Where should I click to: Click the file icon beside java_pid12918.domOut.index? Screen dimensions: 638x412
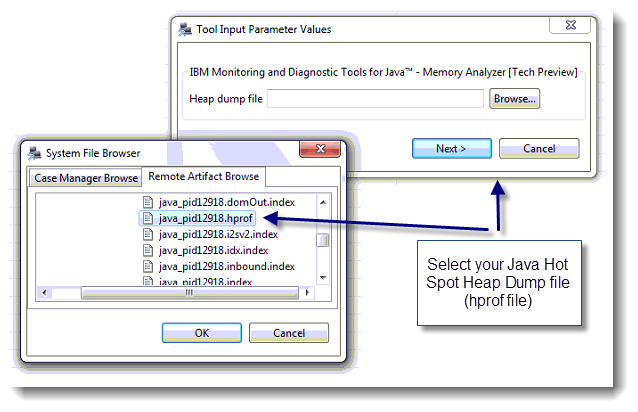coord(148,202)
